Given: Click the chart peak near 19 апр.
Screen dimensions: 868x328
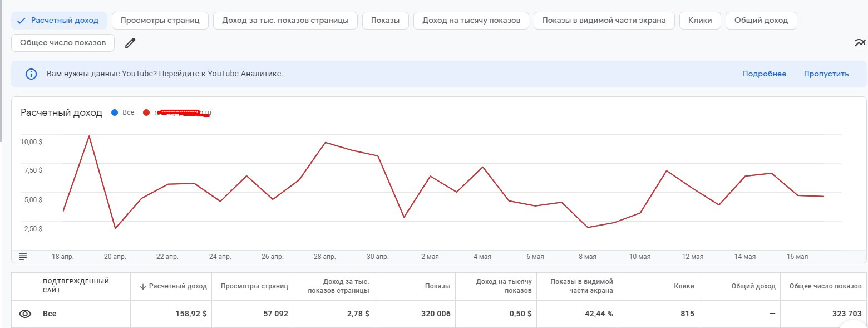Looking at the screenshot, I should tap(89, 136).
